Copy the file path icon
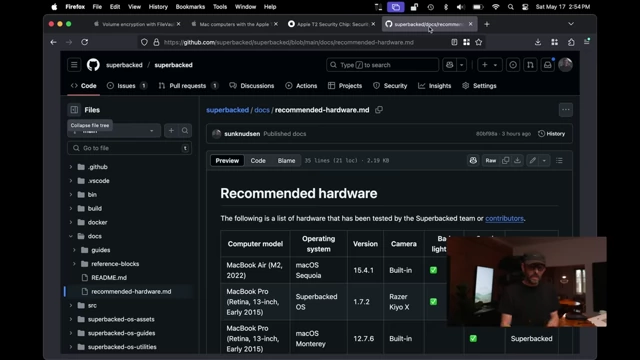640x360 pixels. 379,110
